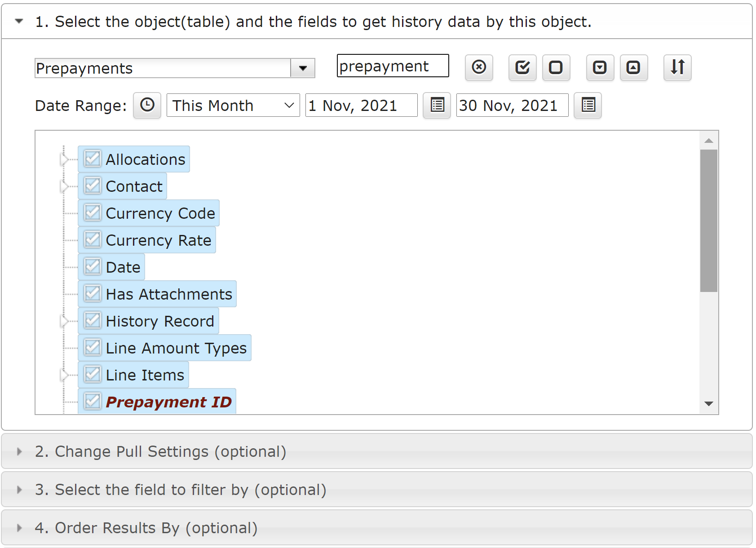Open calendar picker for start date
Image resolution: width=756 pixels, height=548 pixels.
tap(437, 105)
